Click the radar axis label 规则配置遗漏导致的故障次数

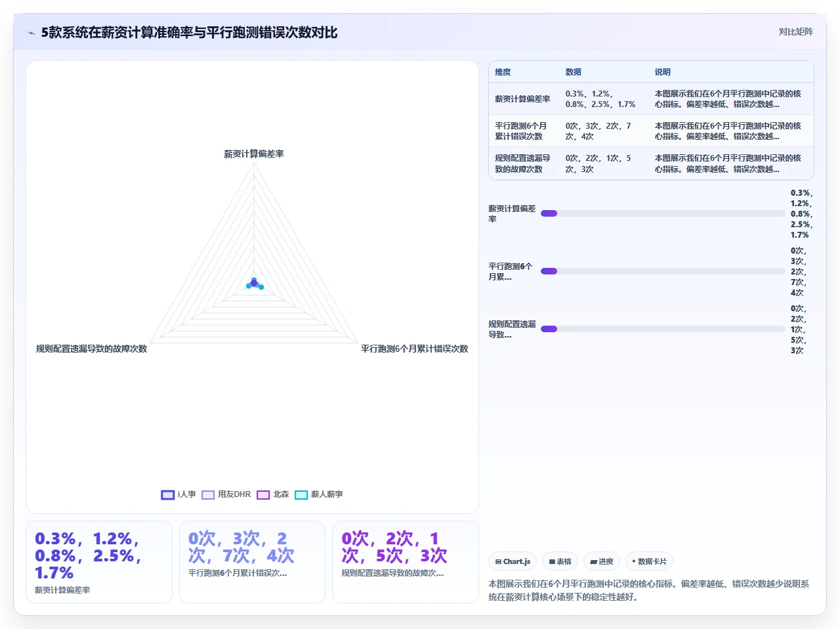pos(91,349)
